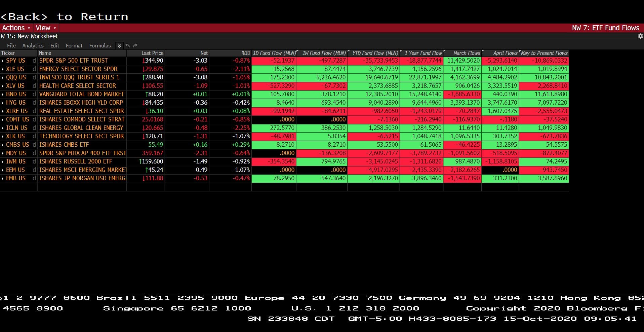Click the 'd' indicator next to BND US
The image size is (644, 332).
click(x=34, y=94)
